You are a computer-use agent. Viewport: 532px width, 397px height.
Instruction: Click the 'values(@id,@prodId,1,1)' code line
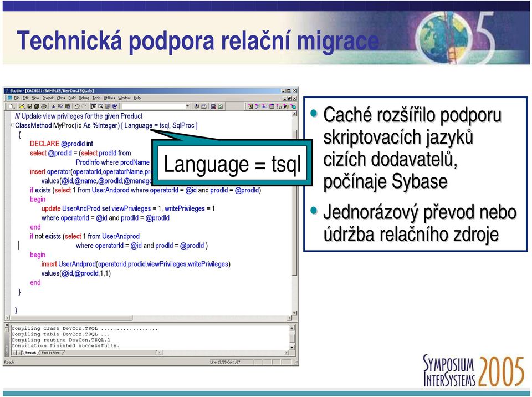pyautogui.click(x=76, y=273)
